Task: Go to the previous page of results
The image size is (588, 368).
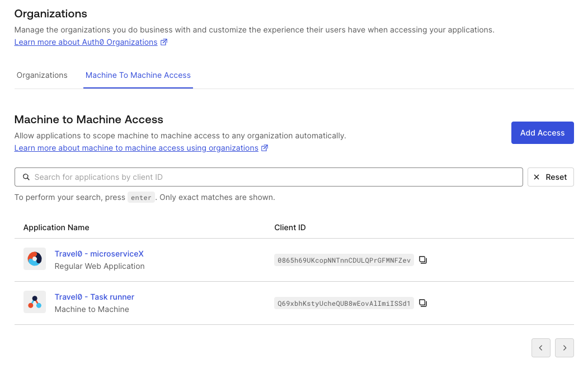Action: (x=540, y=348)
